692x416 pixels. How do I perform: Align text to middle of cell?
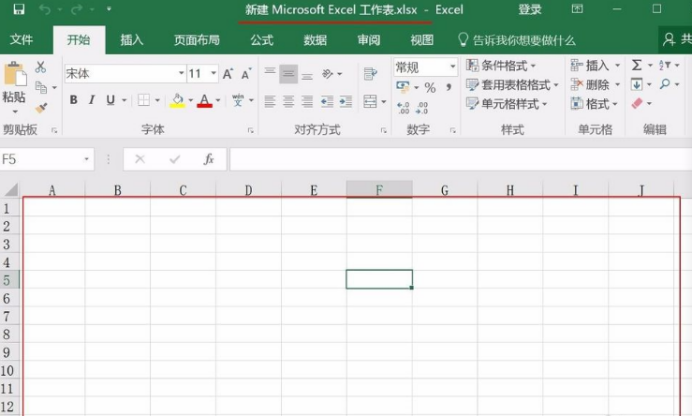tap(288, 74)
